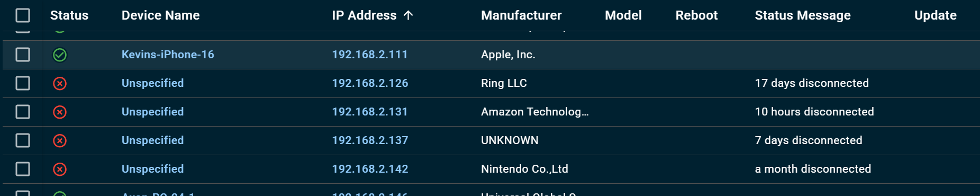This screenshot has height=196, width=980.
Task: Click the red disconnected icon for 192.168.2.126
Action: tap(60, 83)
